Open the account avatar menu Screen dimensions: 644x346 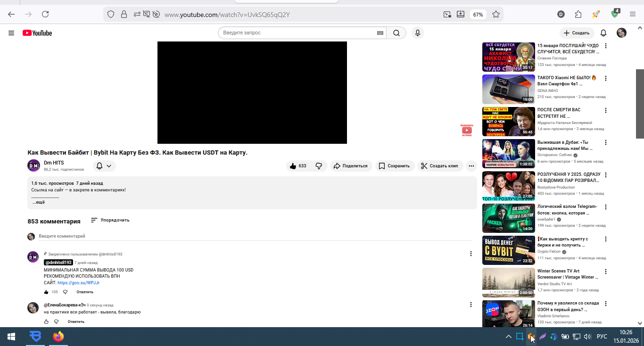pyautogui.click(x=622, y=33)
